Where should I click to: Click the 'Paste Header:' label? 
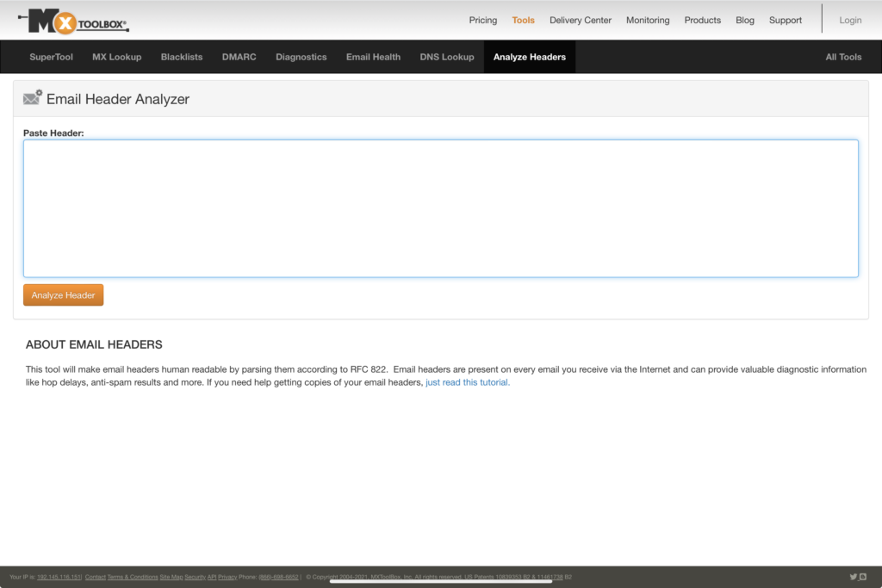tap(53, 133)
